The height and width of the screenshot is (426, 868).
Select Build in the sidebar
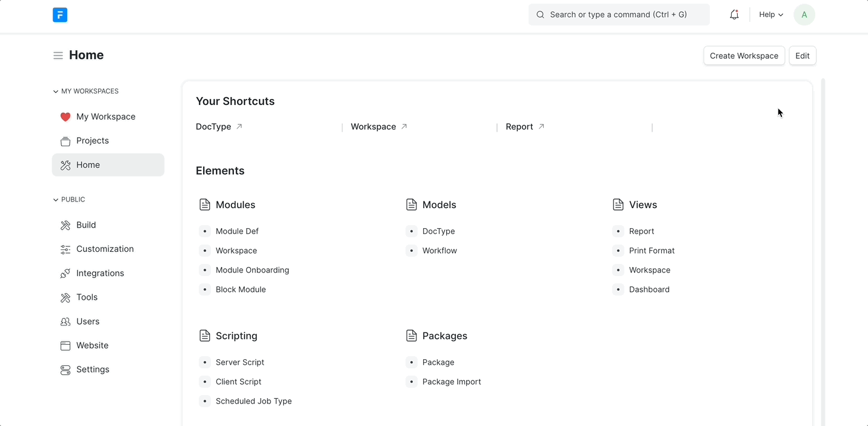point(86,225)
